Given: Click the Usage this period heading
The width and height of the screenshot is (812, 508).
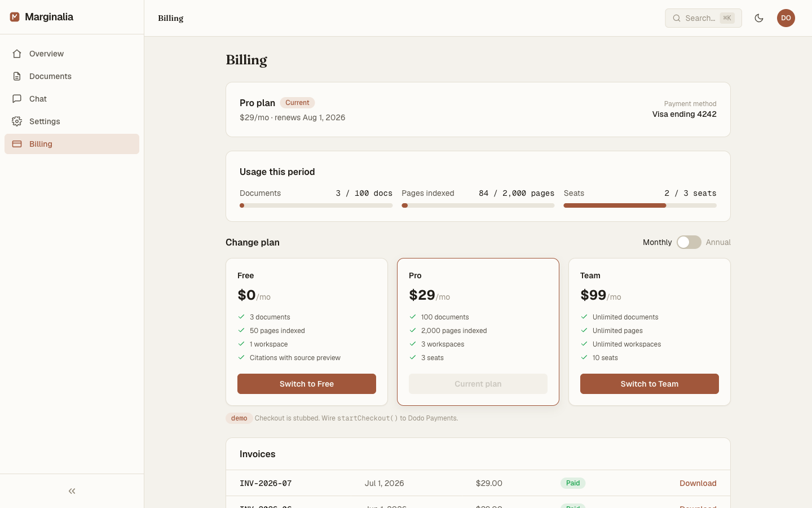Looking at the screenshot, I should pos(277,172).
